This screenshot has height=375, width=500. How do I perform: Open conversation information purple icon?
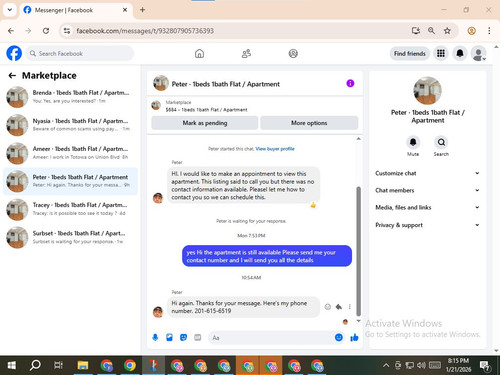coord(350,83)
